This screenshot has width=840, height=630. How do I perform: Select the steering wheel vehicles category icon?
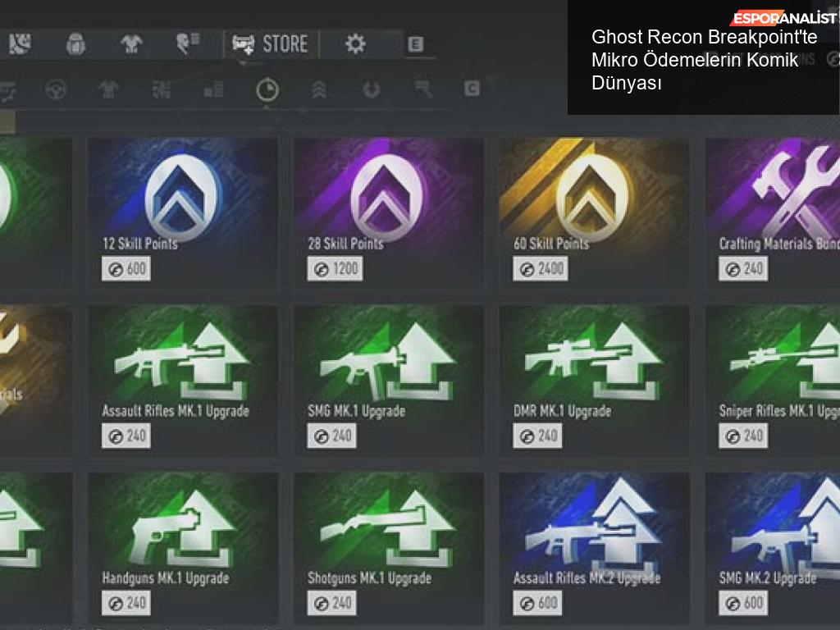(56, 89)
